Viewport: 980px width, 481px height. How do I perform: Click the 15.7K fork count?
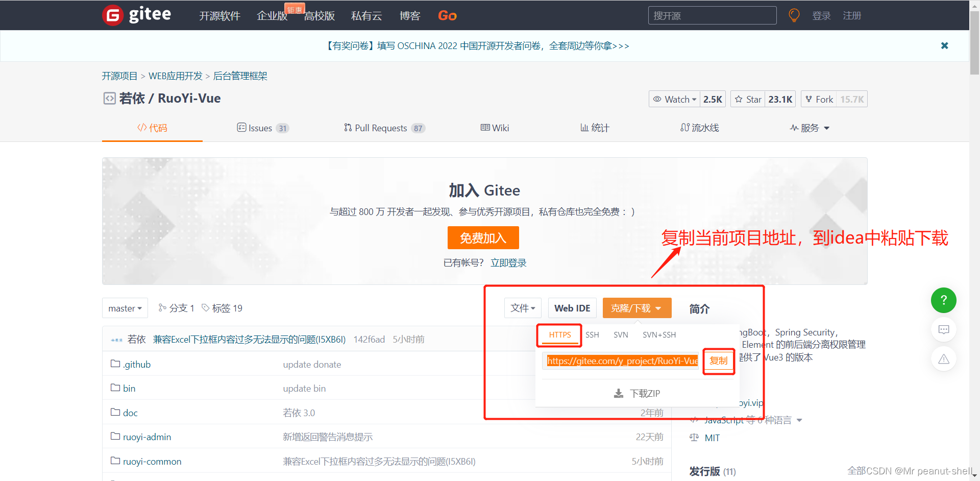tap(852, 99)
